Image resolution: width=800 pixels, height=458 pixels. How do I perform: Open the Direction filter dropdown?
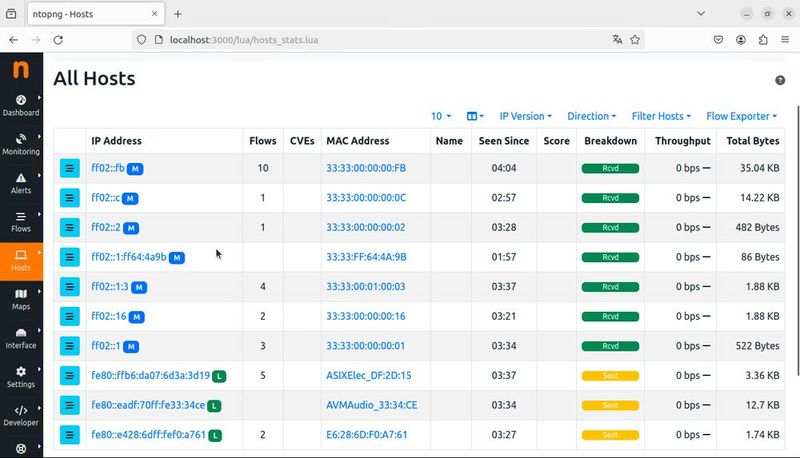pos(591,116)
